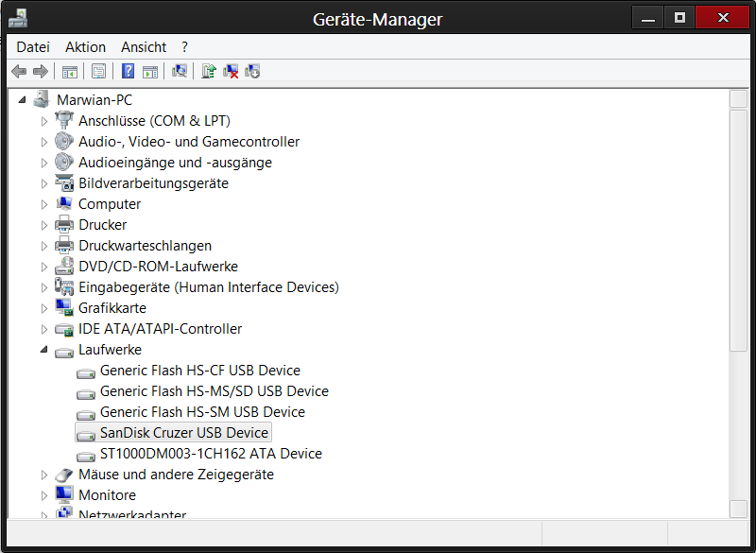The width and height of the screenshot is (756, 553).
Task: Click the vertical scrollbar thumb
Action: click(738, 231)
